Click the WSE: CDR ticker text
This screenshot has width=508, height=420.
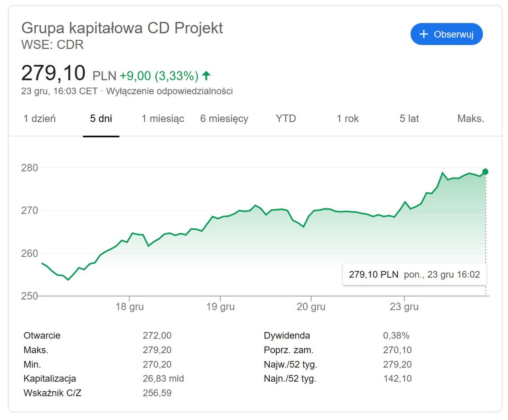tap(52, 45)
